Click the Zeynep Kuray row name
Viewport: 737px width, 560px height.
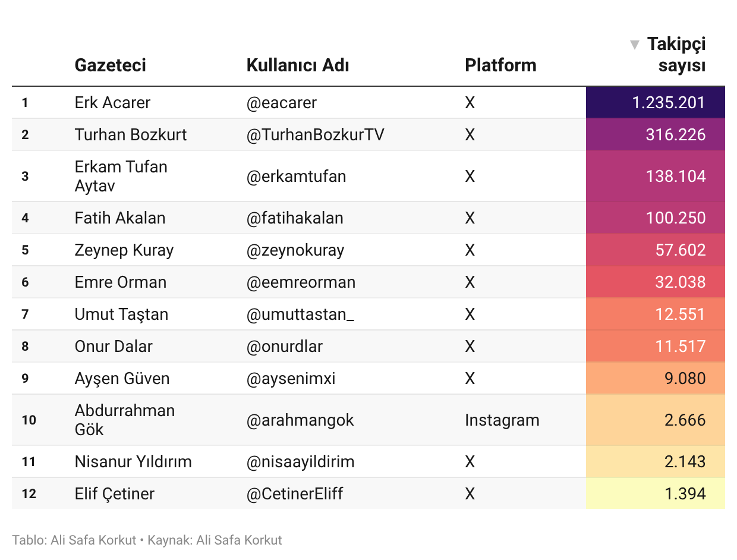click(x=124, y=250)
